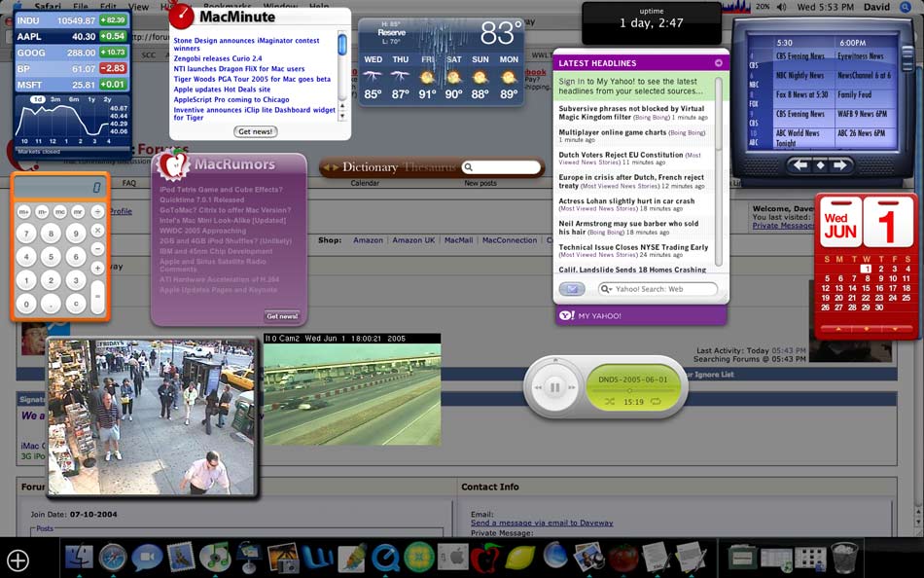Pause playback on the iTunes widget

[x=554, y=387]
